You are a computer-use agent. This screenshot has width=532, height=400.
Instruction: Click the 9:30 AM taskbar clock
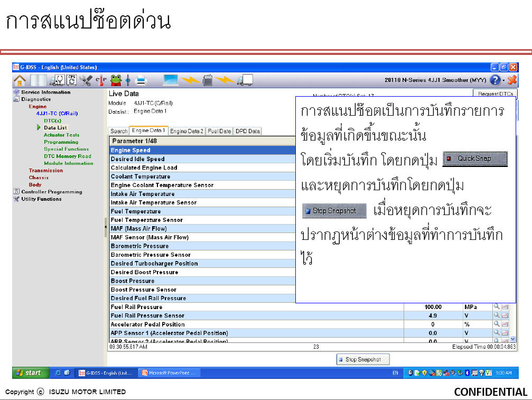click(x=503, y=373)
